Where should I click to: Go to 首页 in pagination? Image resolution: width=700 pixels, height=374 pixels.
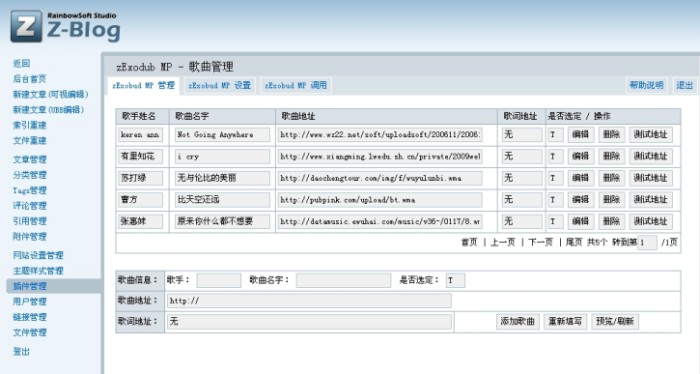point(469,242)
